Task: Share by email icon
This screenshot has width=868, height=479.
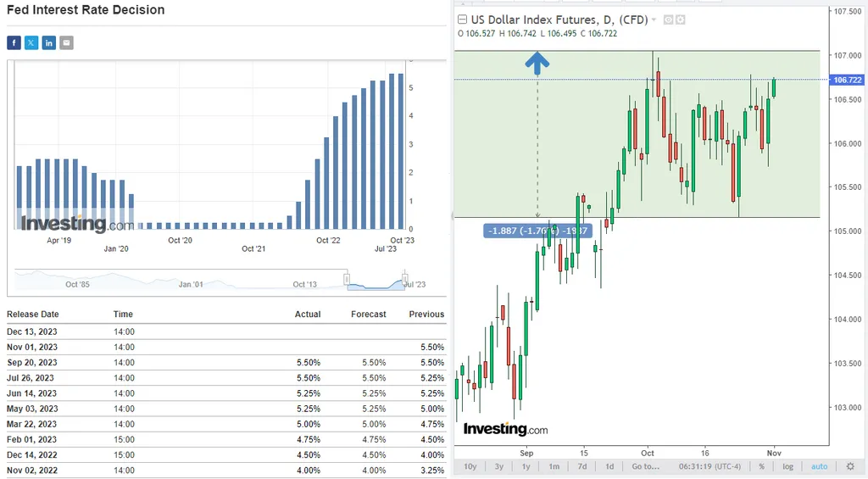Action: (x=66, y=42)
